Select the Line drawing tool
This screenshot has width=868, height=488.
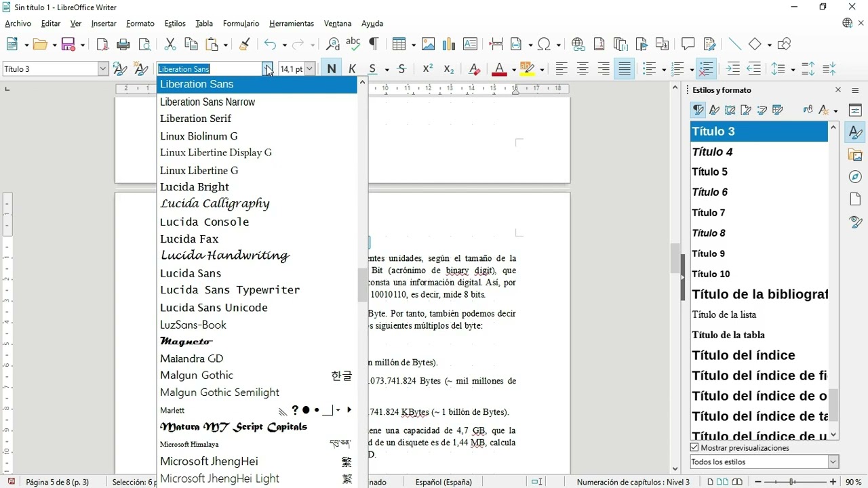(735, 45)
